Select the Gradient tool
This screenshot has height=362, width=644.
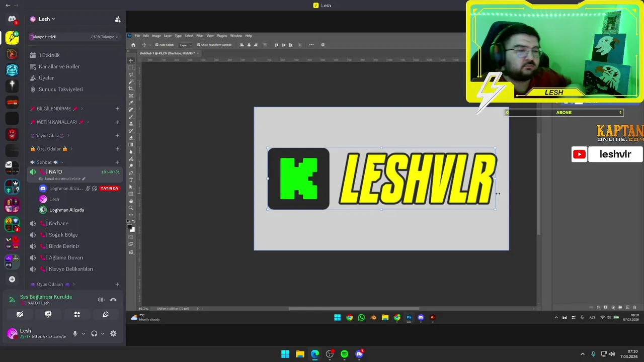(131, 144)
